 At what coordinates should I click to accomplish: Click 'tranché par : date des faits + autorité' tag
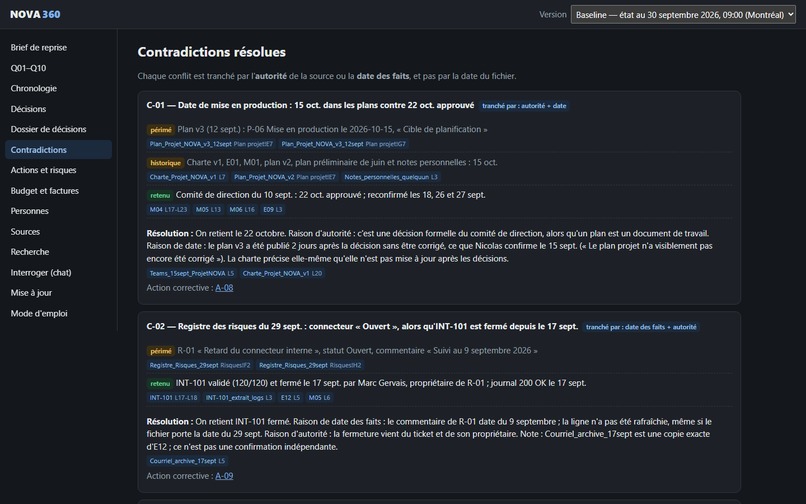pyautogui.click(x=641, y=327)
